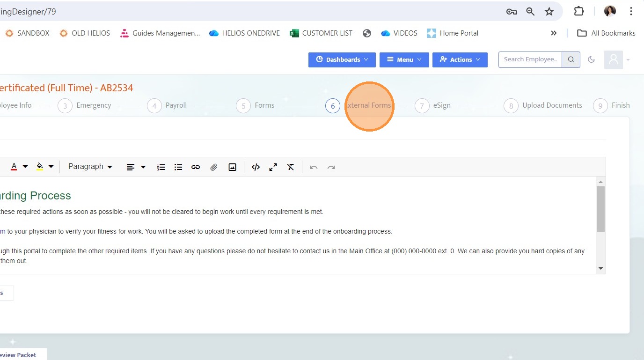The width and height of the screenshot is (644, 360).
Task: Insert a numbered list
Action: point(161,167)
